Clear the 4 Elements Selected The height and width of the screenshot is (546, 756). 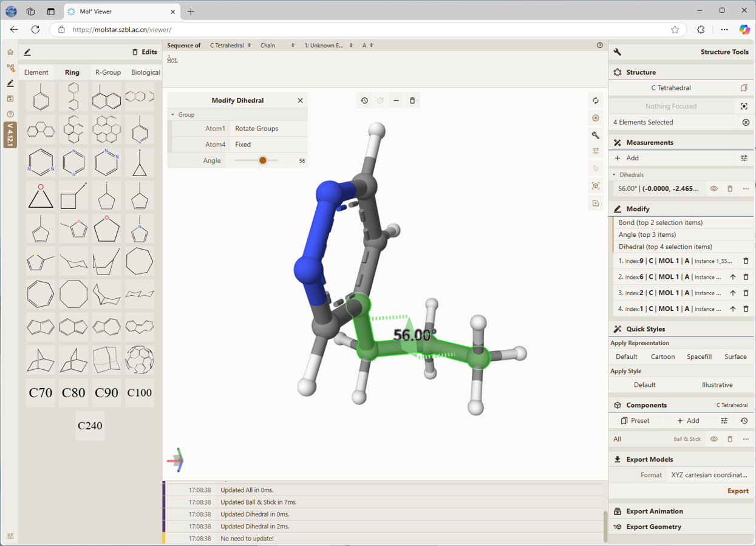[x=746, y=122]
